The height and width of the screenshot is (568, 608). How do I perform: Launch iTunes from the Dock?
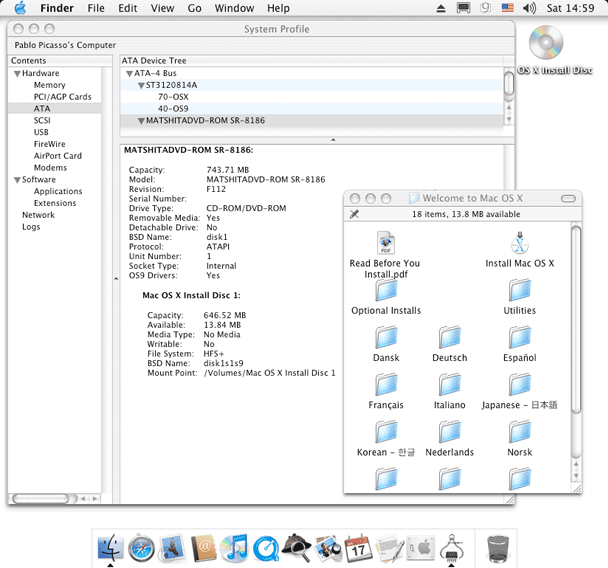coord(234,548)
